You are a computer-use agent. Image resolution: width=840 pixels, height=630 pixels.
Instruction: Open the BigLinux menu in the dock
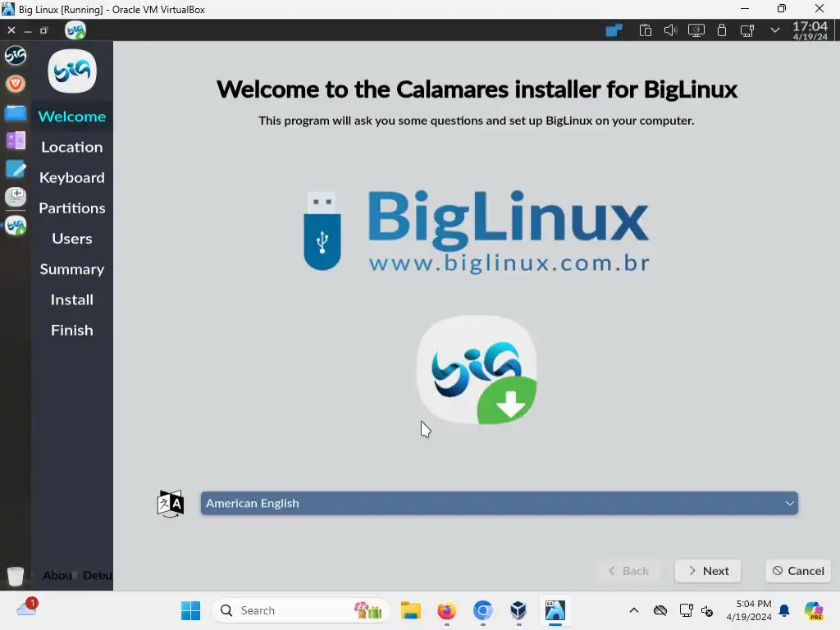click(x=16, y=55)
